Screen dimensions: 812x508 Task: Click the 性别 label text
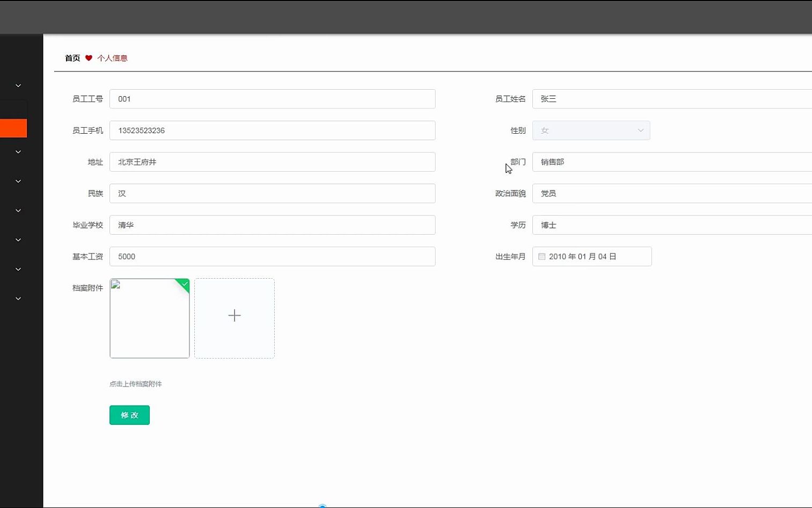(518, 130)
